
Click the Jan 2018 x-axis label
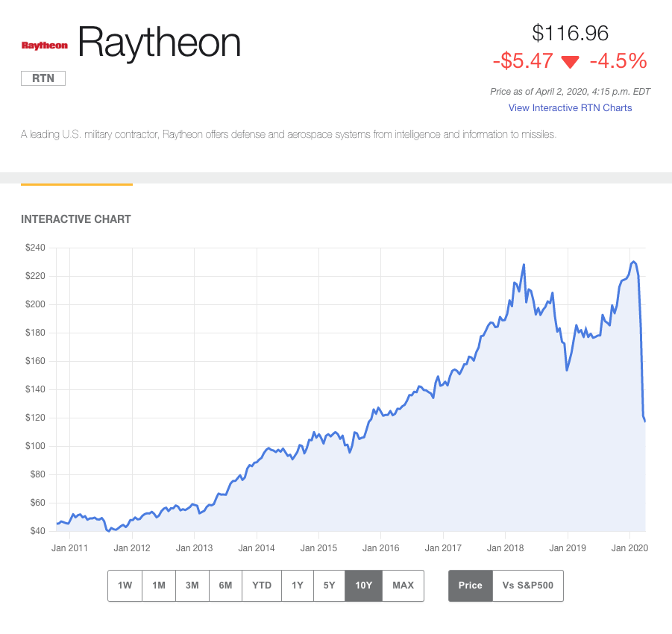click(x=505, y=548)
